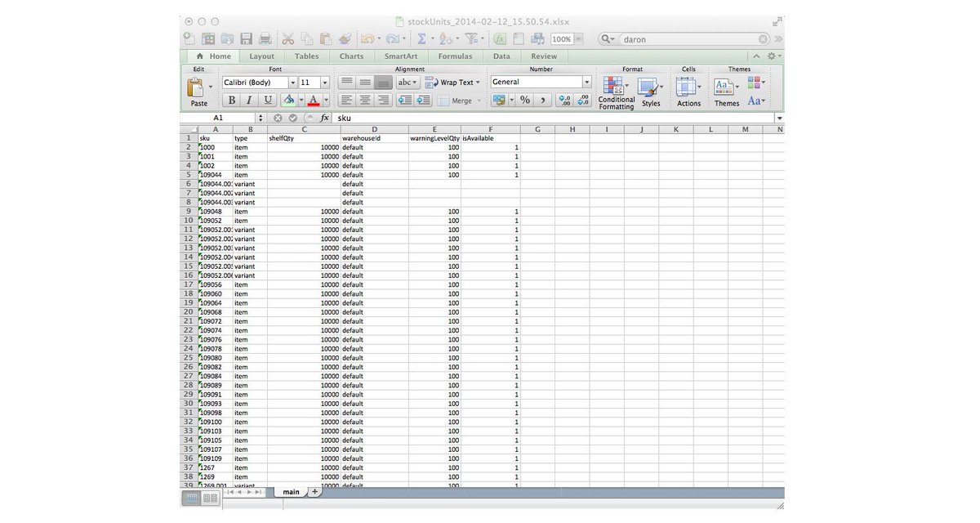The width and height of the screenshot is (980, 523).
Task: Toggle Align Bottom vertical alignment
Action: [x=383, y=83]
